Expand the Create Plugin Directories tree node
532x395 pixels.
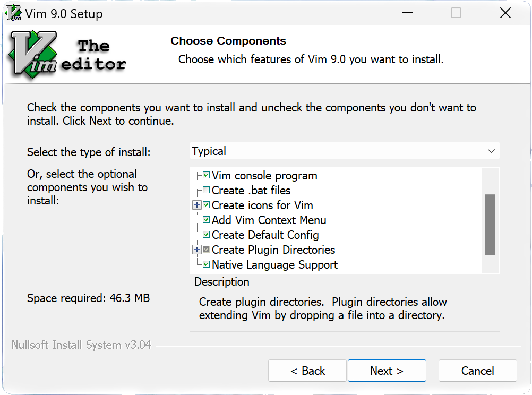pos(196,250)
